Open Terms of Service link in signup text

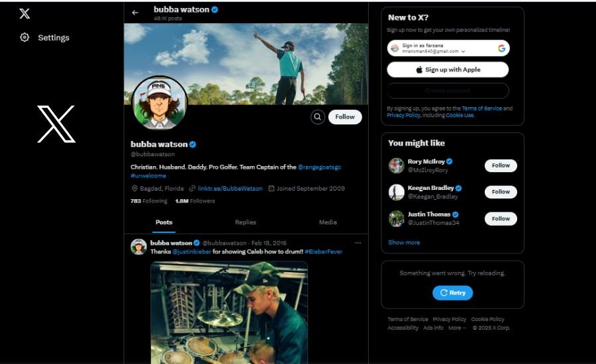point(481,109)
